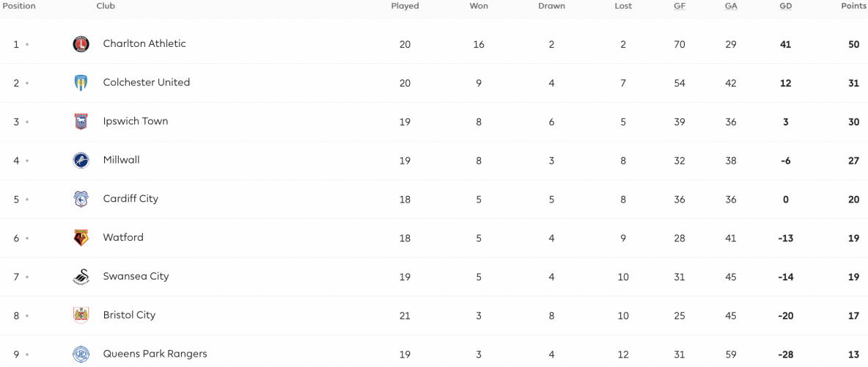Click the Swansea City swan logo

81,277
